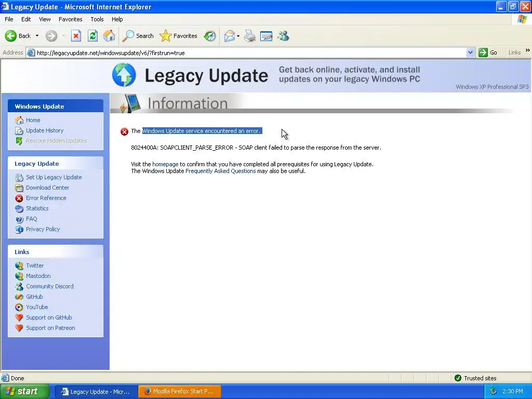
Task: Click the Home house icon in sidebar
Action: tap(19, 120)
